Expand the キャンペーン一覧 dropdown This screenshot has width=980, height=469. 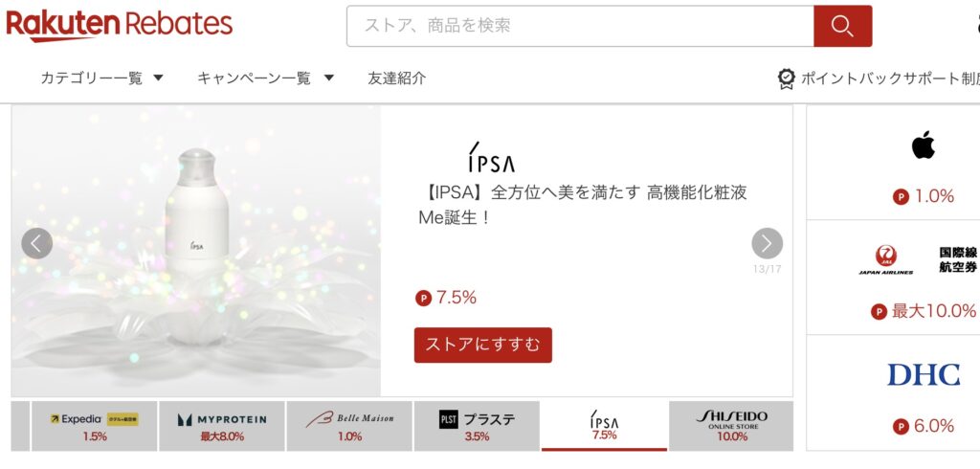265,78
